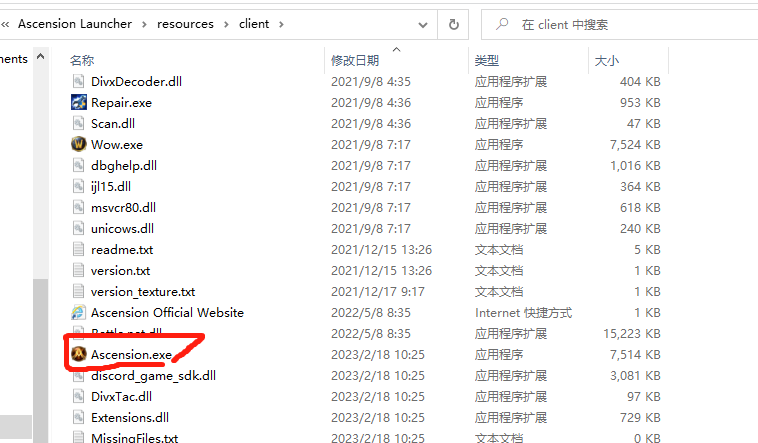Click the navigation pane scroll up arrow
The image size is (758, 443).
click(41, 57)
